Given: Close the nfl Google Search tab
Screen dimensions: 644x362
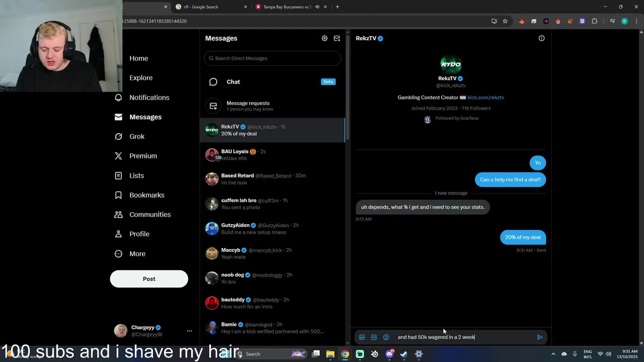Looking at the screenshot, I should click(x=246, y=7).
